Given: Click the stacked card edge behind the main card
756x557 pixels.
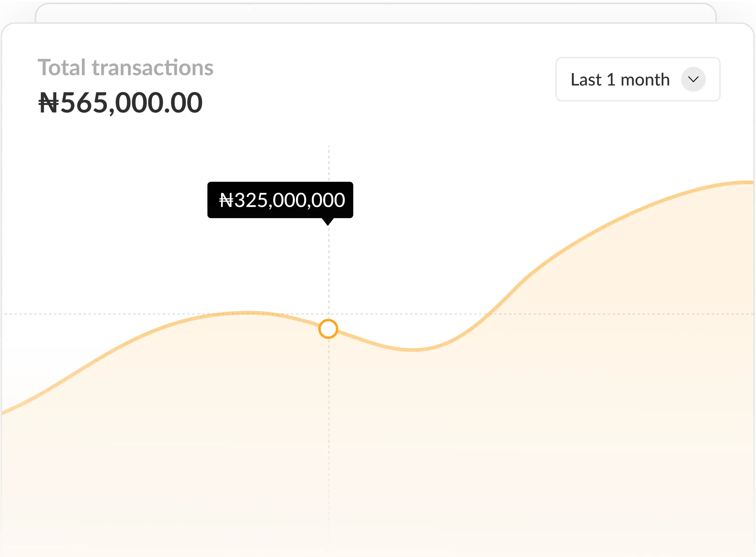Looking at the screenshot, I should (x=376, y=13).
